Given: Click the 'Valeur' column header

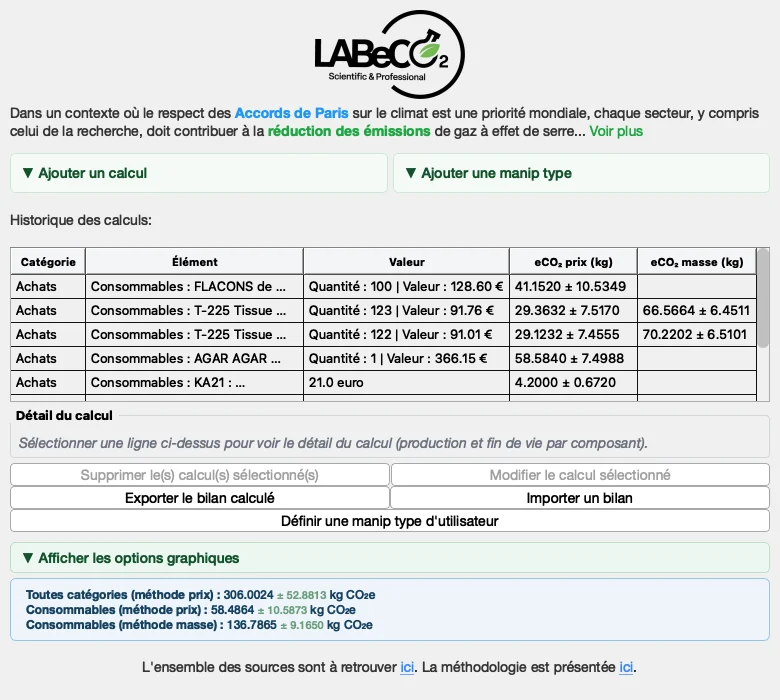Looking at the screenshot, I should [406, 262].
